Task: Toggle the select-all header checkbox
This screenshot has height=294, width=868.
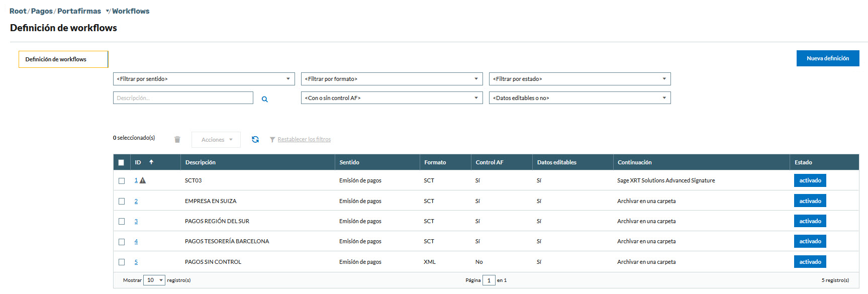Action: 121,162
